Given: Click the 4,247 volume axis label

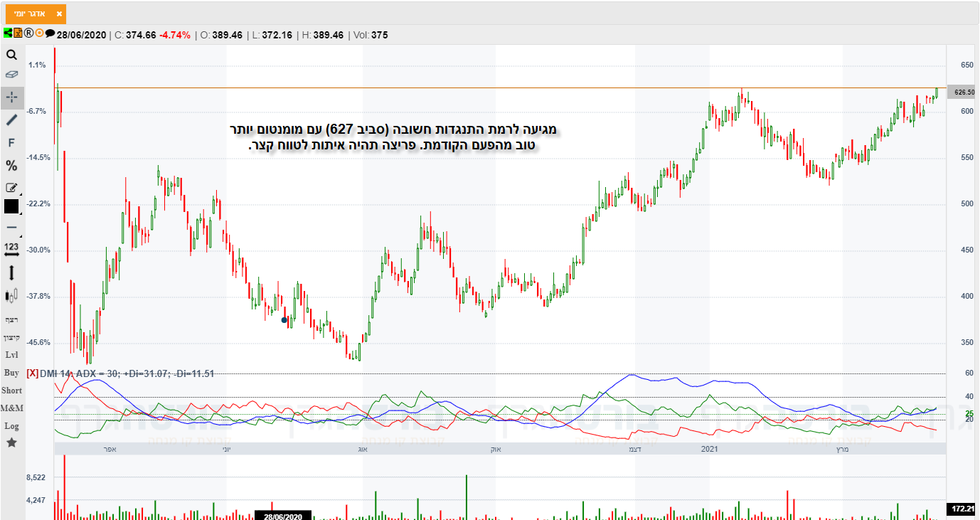Looking at the screenshot, I should tap(35, 500).
